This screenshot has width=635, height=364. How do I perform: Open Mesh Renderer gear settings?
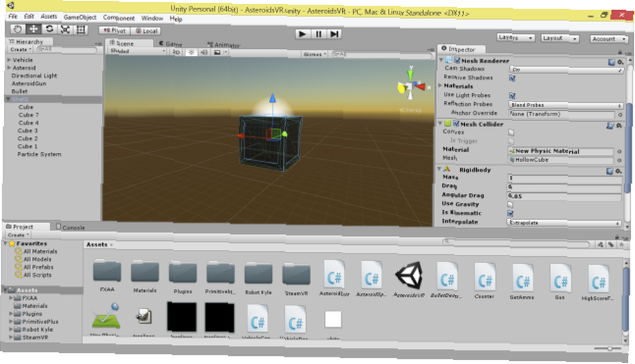click(620, 62)
